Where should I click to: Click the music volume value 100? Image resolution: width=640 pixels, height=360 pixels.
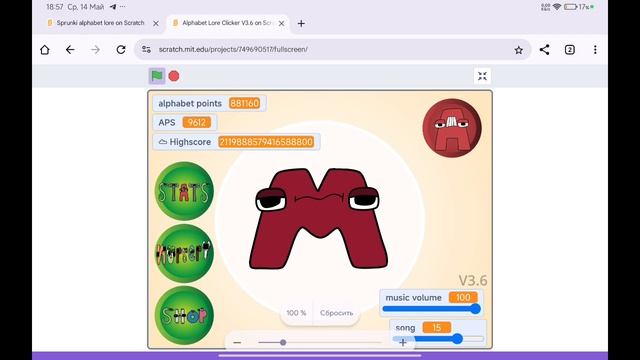(x=463, y=298)
